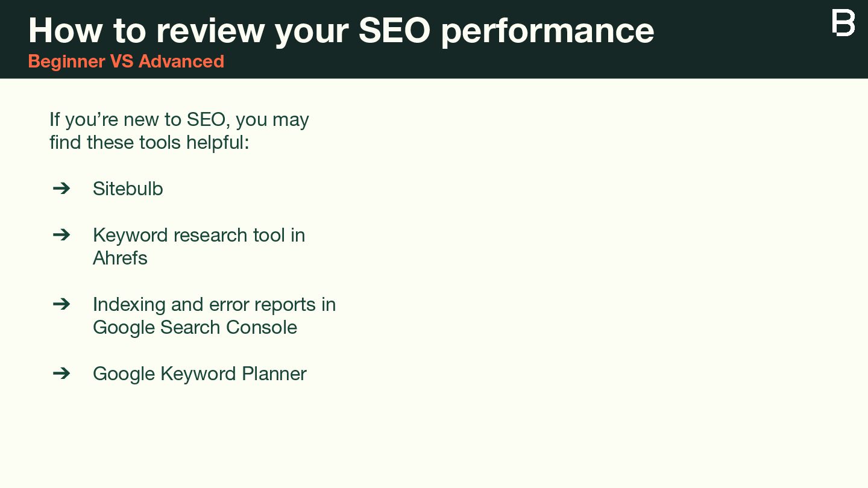Click the word 'performance' in the title

(547, 30)
